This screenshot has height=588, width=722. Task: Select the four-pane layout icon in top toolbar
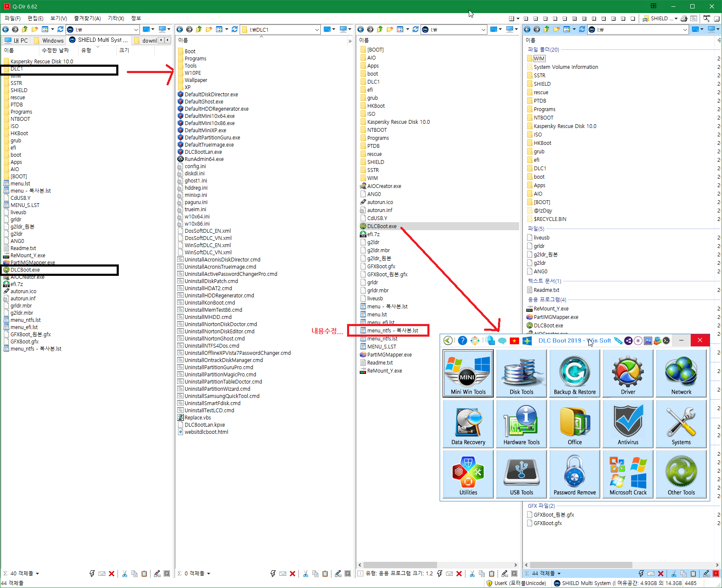pos(526,18)
